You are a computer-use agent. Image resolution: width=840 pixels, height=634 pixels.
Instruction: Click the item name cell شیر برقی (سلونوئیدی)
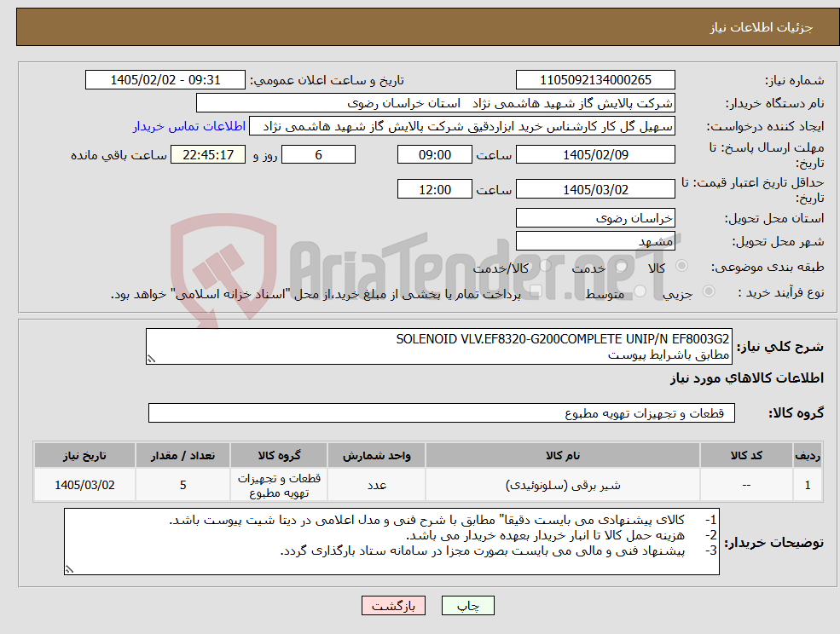(563, 485)
